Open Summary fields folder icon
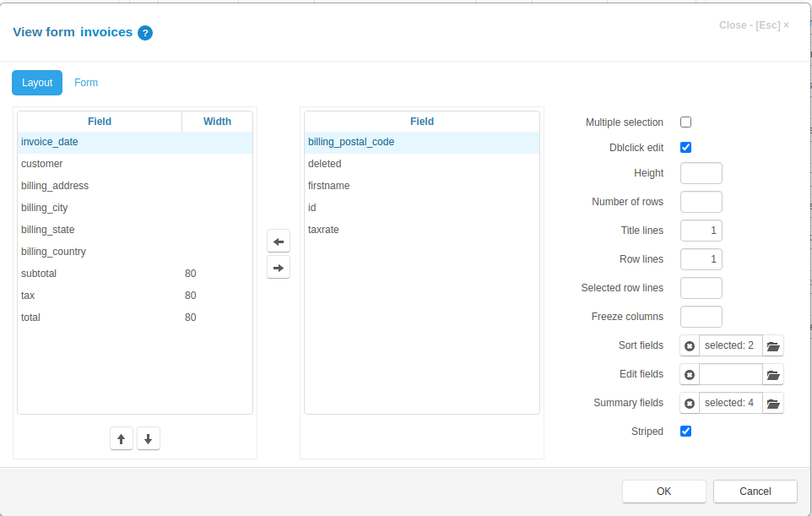Screen dimensions: 812x516 (773, 403)
